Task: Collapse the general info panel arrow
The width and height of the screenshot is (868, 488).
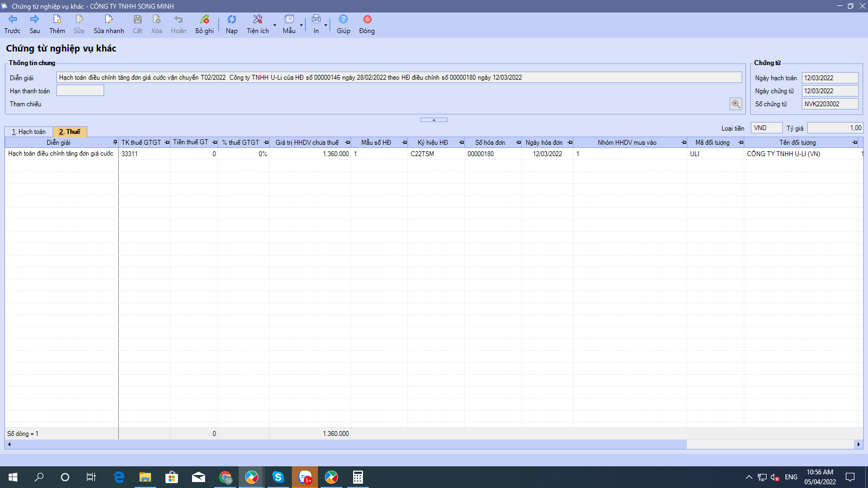Action: click(434, 120)
